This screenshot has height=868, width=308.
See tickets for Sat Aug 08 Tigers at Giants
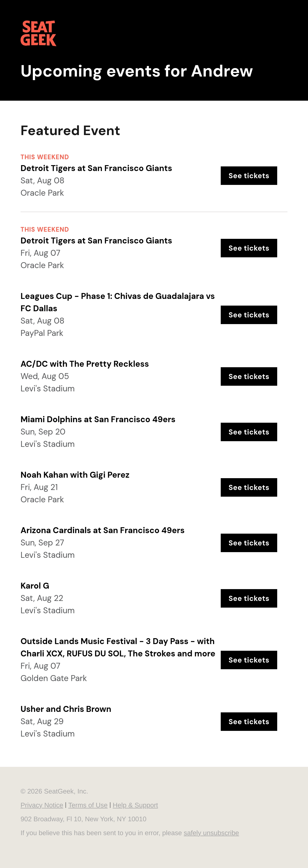point(249,176)
